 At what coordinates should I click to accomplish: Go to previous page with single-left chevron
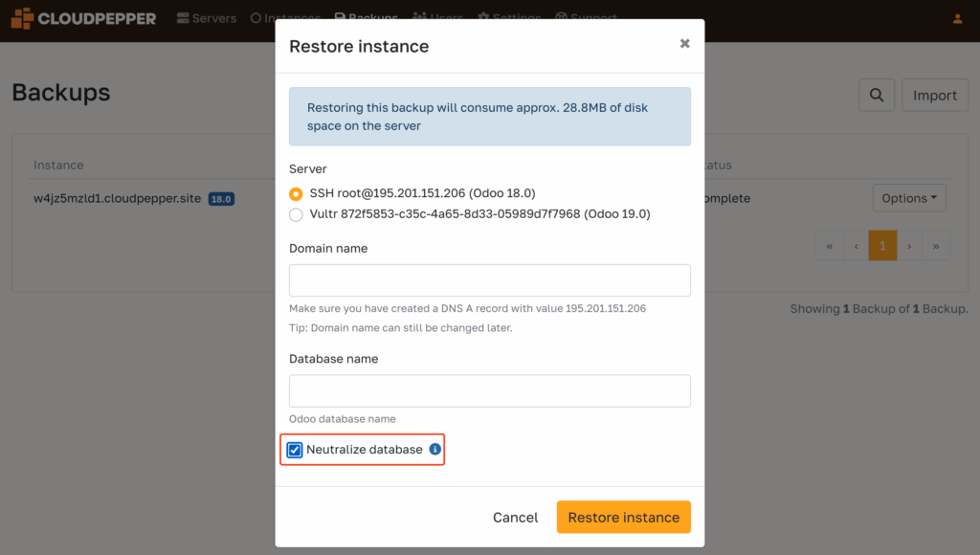[857, 245]
